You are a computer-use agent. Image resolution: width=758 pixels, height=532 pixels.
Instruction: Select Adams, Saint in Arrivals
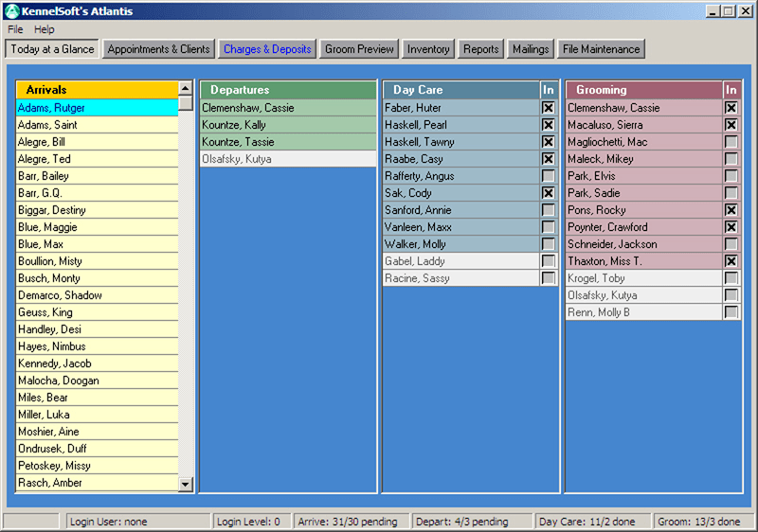[x=98, y=125]
